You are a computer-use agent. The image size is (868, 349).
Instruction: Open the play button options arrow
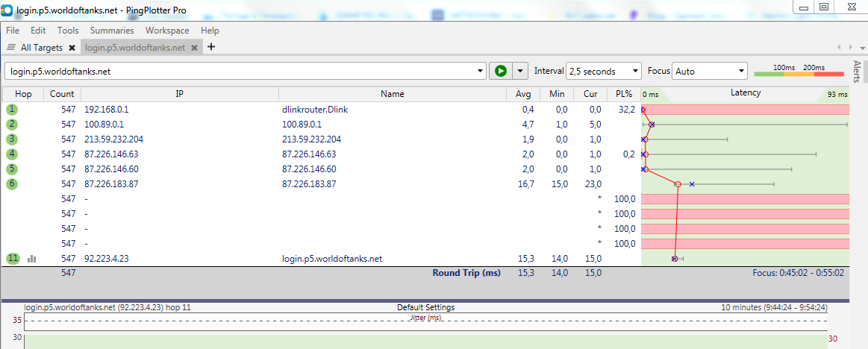pyautogui.click(x=520, y=71)
